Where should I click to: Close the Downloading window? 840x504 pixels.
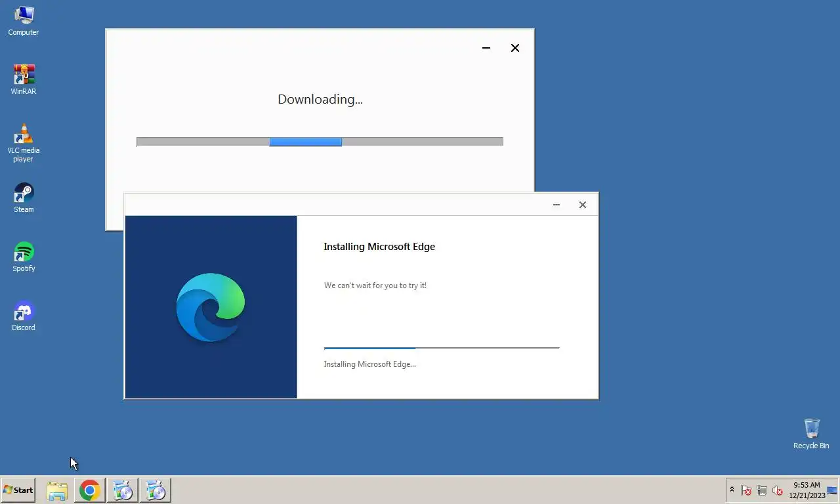(x=515, y=48)
